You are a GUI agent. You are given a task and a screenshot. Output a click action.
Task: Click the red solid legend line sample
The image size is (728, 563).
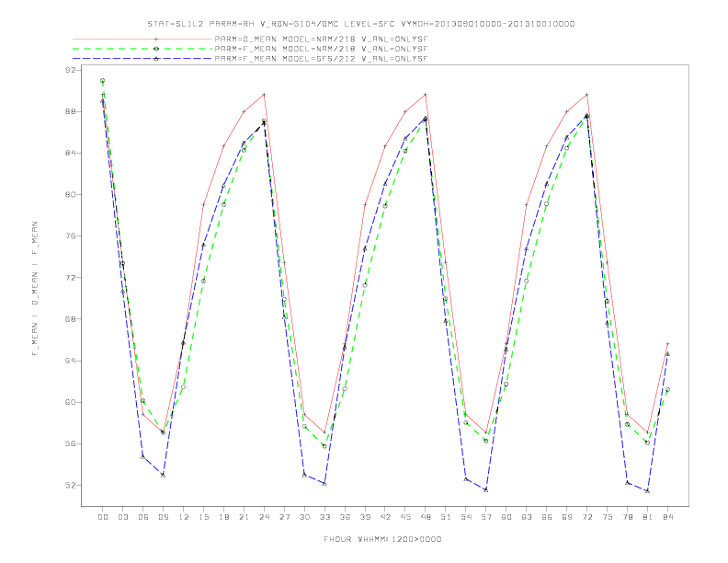point(142,39)
